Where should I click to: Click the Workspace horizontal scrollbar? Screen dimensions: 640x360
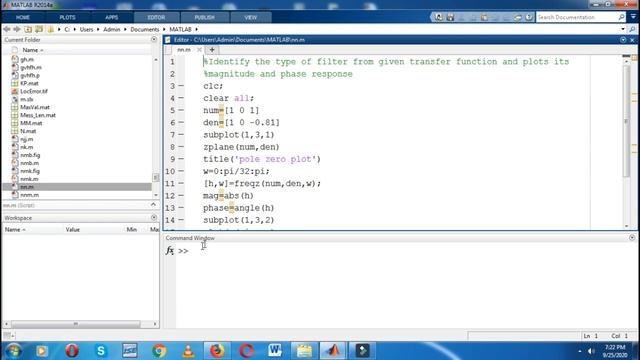[x=76, y=324]
